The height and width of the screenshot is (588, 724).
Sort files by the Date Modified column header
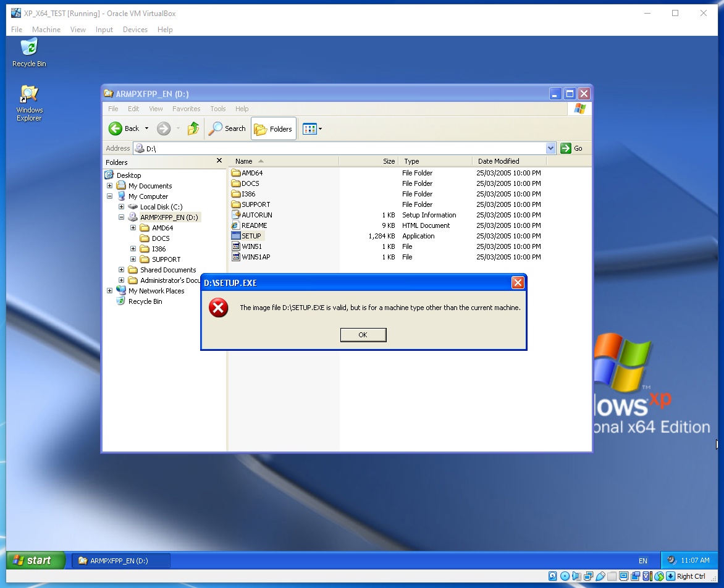point(509,161)
